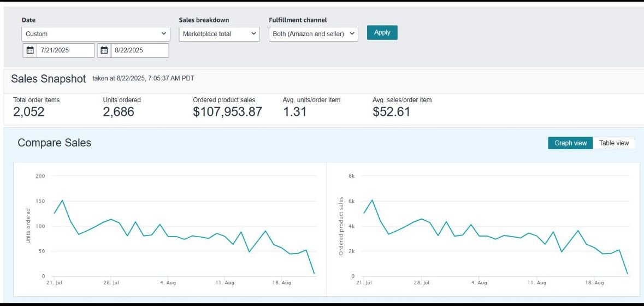Select the $107,953.87 ordered product sales figure

click(227, 112)
